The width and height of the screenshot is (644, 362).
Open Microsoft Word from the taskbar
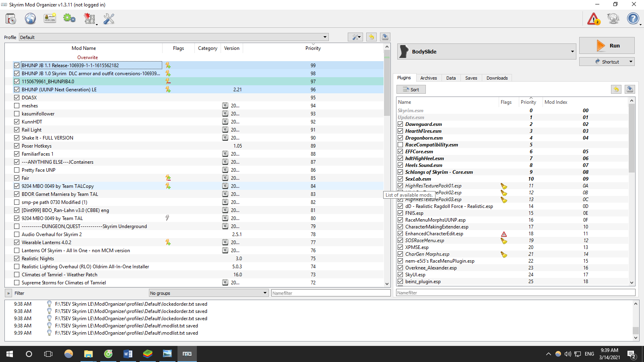pyautogui.click(x=128, y=354)
